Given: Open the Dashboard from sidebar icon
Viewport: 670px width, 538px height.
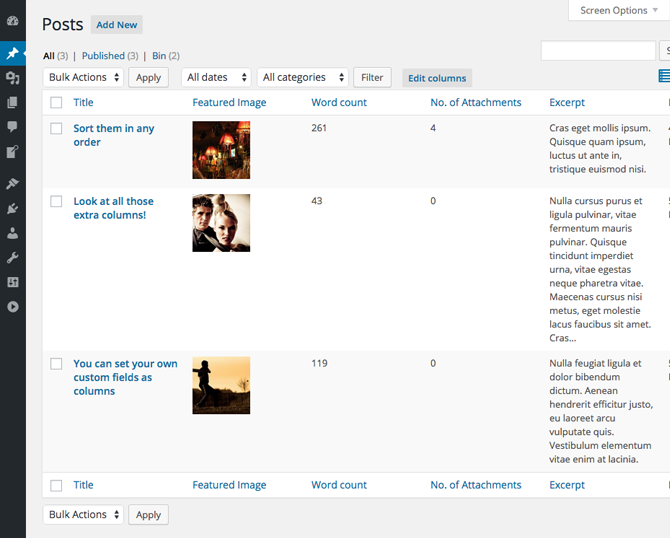Looking at the screenshot, I should (x=12, y=20).
